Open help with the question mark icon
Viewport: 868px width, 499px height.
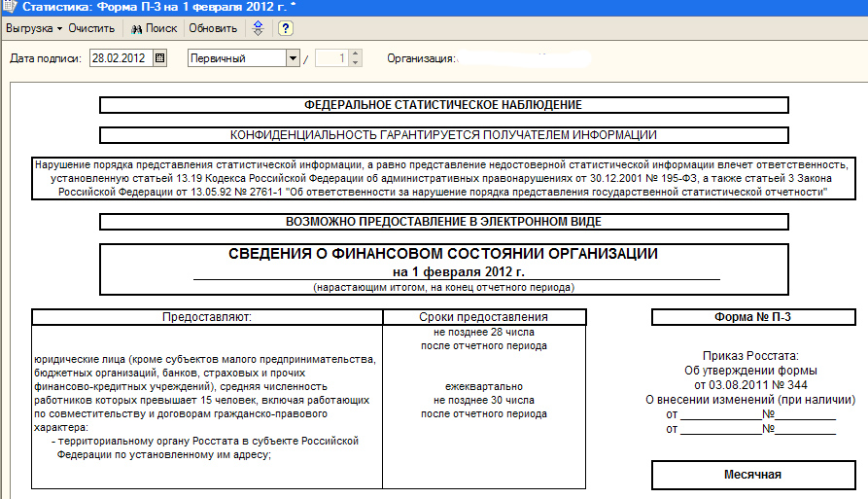(285, 28)
